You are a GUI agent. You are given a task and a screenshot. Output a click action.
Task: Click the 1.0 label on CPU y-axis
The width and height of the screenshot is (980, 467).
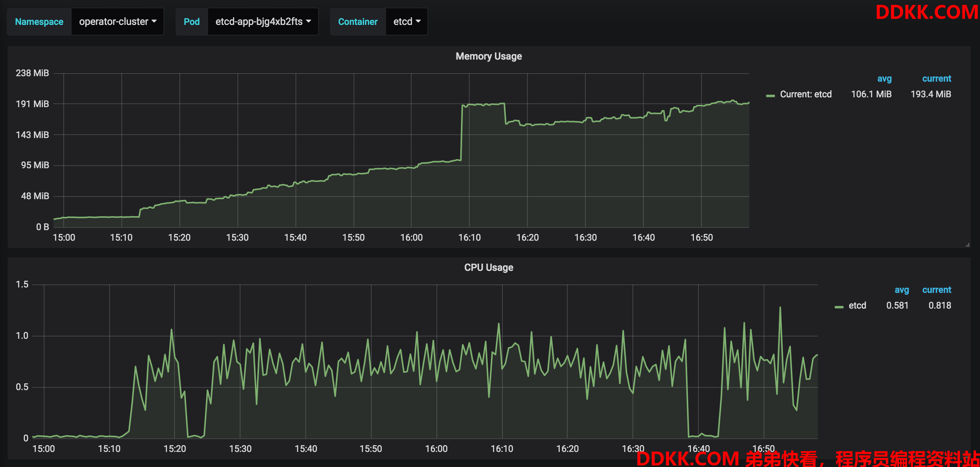[22, 336]
